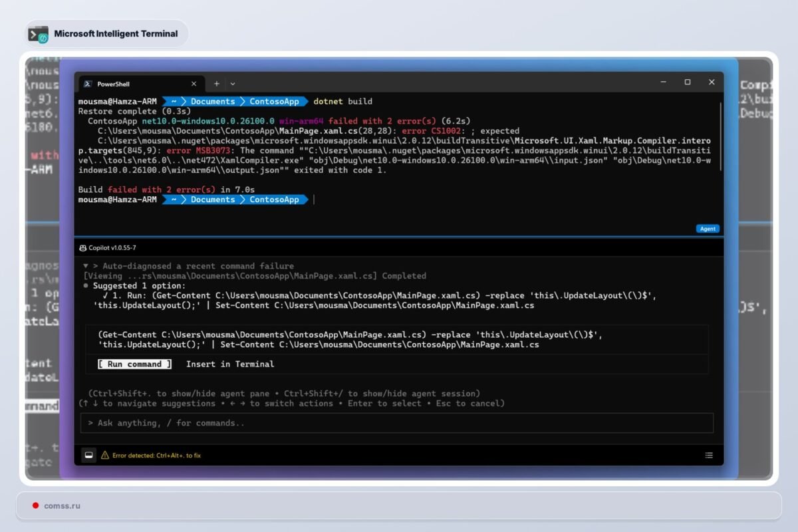Select Insert in Terminal action
This screenshot has height=532, width=798.
tap(230, 364)
